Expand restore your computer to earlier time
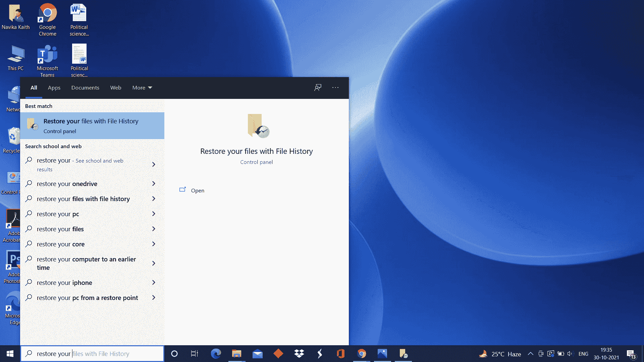644x362 pixels. point(154,263)
